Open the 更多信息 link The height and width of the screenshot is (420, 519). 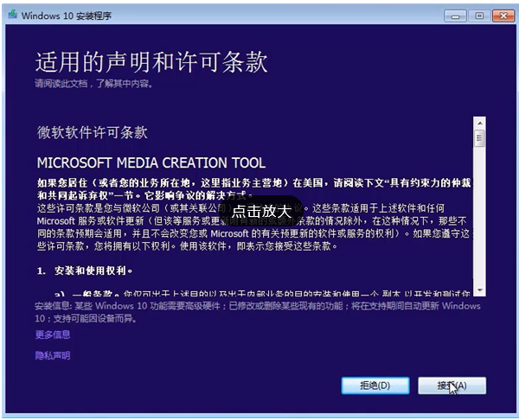coord(53,334)
